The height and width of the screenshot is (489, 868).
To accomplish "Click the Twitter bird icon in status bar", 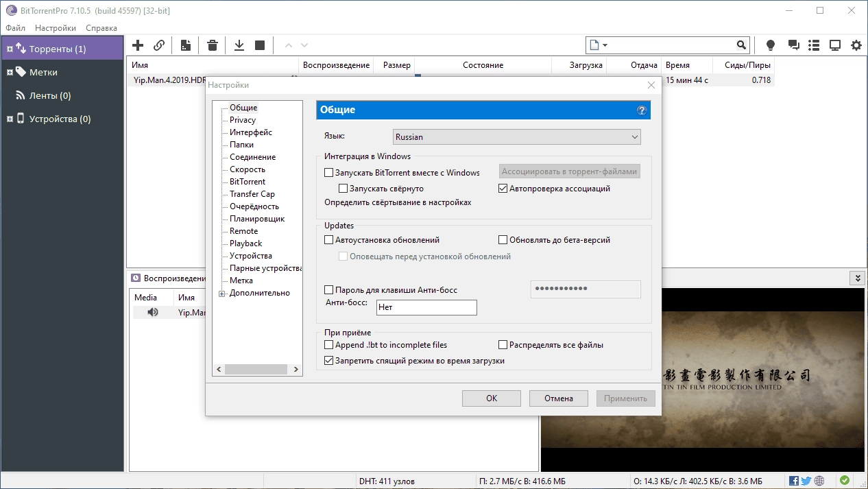I will [x=806, y=481].
